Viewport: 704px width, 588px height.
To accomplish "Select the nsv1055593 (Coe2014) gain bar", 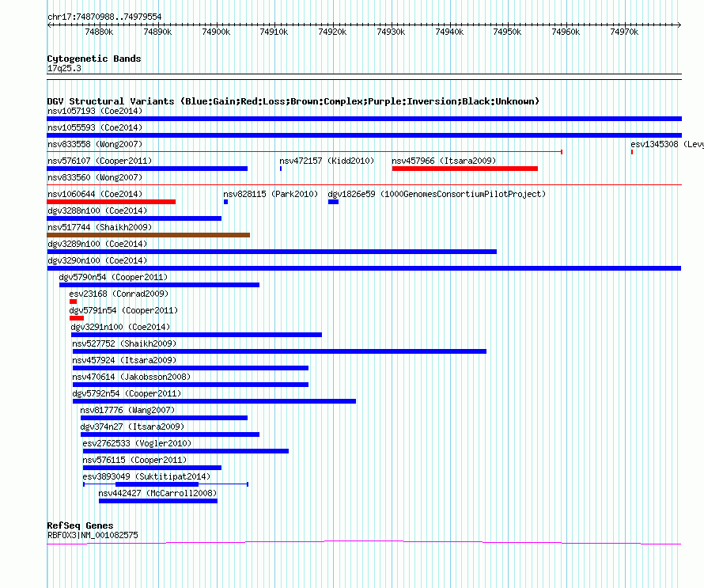I will tap(364, 135).
